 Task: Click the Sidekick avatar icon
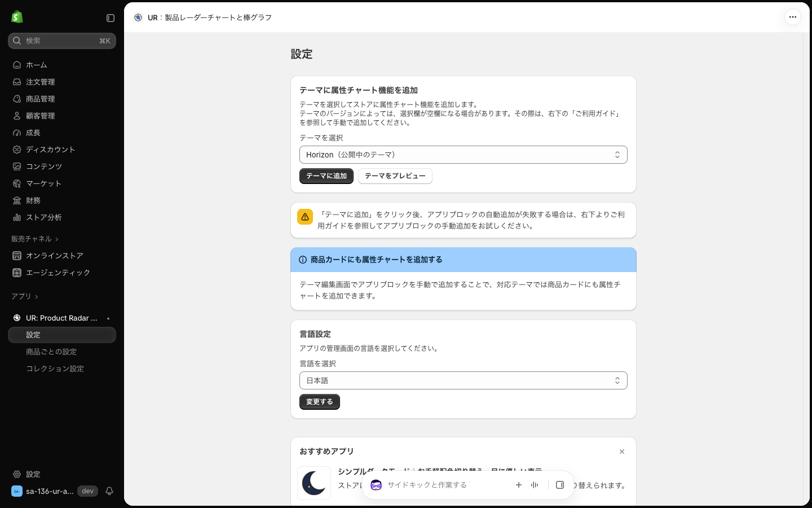pos(376,485)
